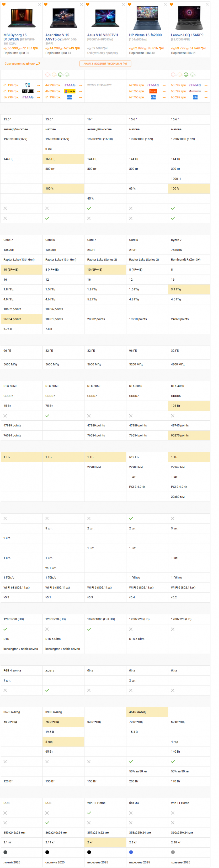Screen dimensions: 219x868
Task: Click the arrow beside Lenovo's 60 299 грн offer
Action: [x=206, y=97]
